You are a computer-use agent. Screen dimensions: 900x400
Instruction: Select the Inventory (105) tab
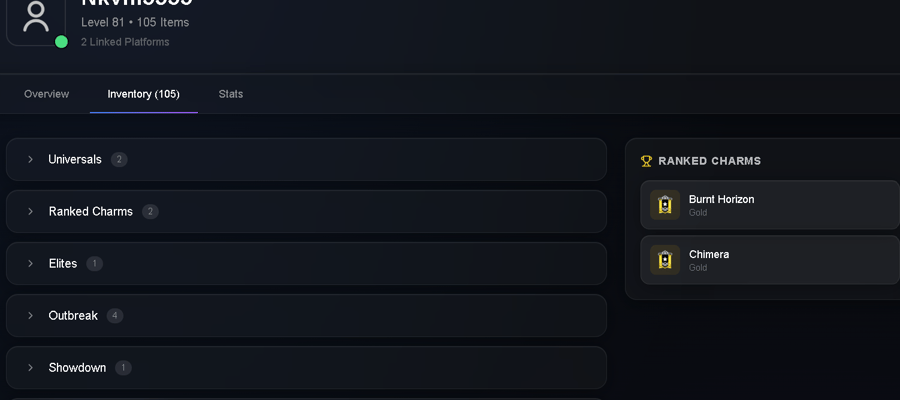[143, 94]
